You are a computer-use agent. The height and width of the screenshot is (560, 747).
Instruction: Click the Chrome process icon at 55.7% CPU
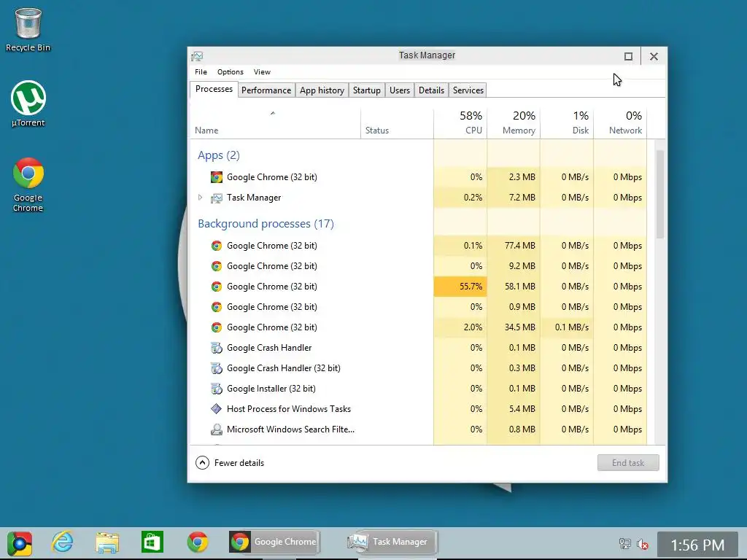tap(216, 287)
